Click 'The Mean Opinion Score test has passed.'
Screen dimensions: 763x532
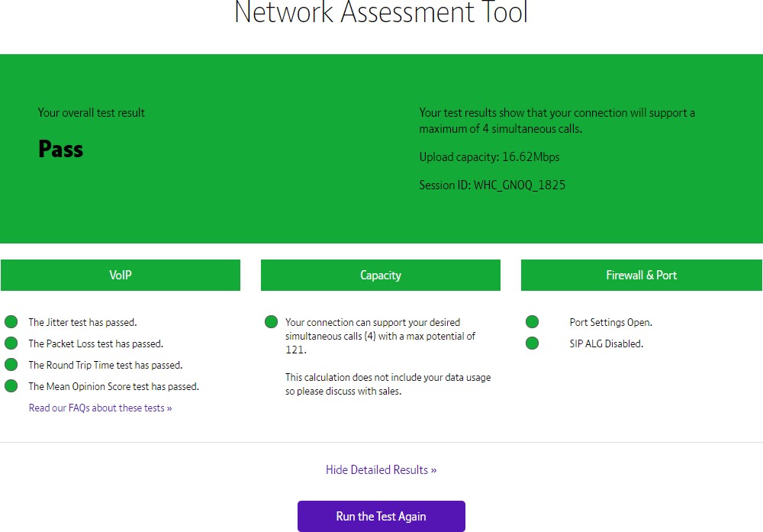[x=114, y=386]
